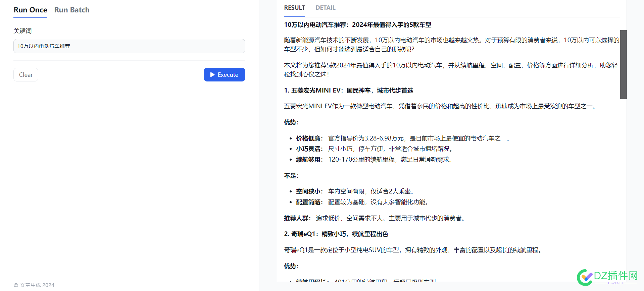The height and width of the screenshot is (291, 644).
Task: Click the 价格低廉 bullet item
Action: pyautogui.click(x=404, y=138)
